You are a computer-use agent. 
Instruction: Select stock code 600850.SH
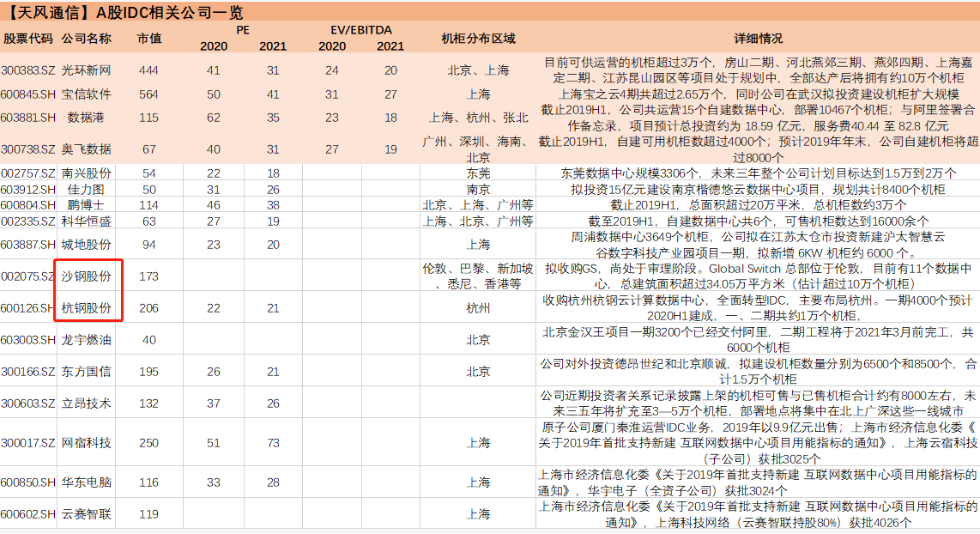[28, 482]
